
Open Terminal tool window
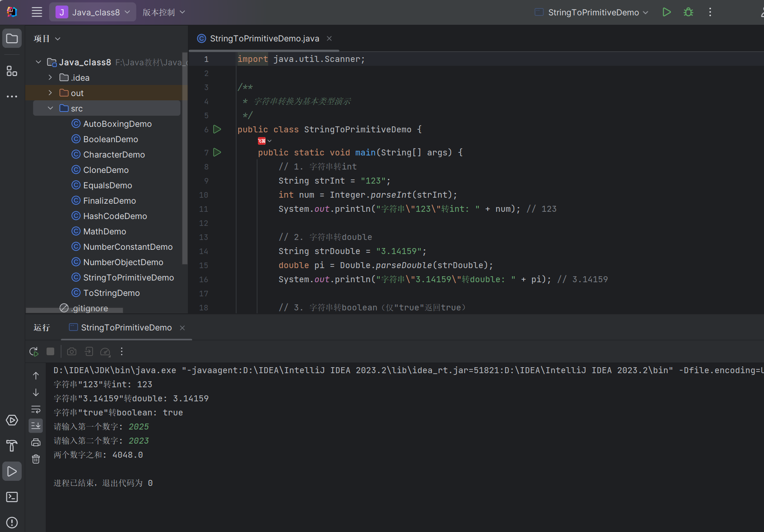(x=12, y=497)
